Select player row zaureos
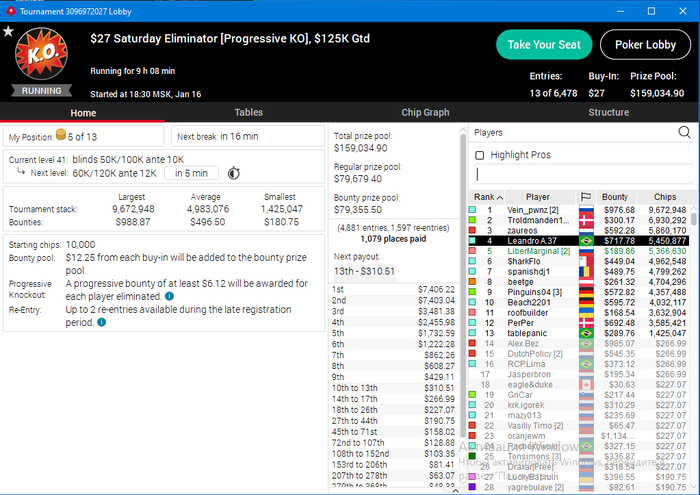The image size is (700, 495). pyautogui.click(x=579, y=230)
